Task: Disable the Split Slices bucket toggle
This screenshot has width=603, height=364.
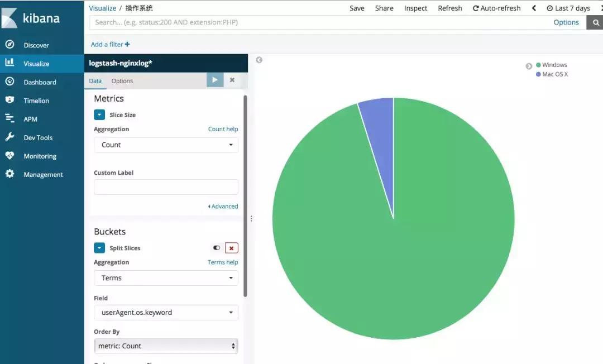Action: [x=216, y=247]
